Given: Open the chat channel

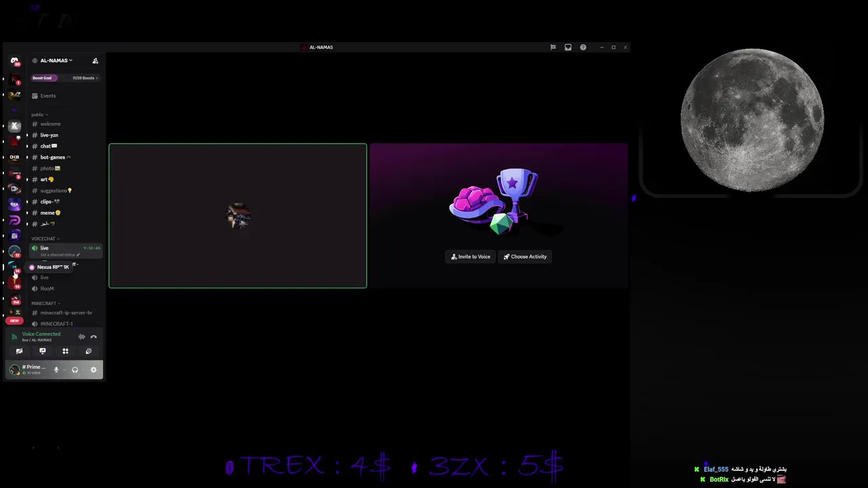Looking at the screenshot, I should 66,146.
